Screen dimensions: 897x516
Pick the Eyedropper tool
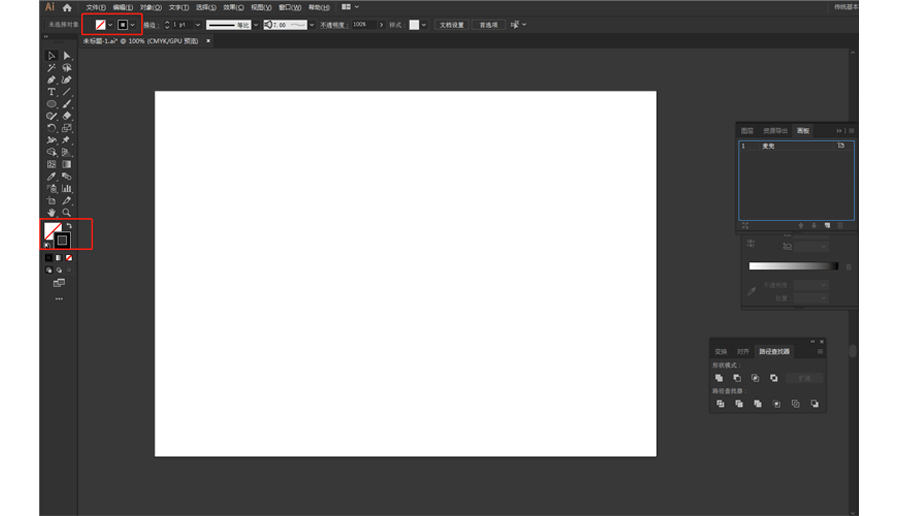pyautogui.click(x=51, y=176)
